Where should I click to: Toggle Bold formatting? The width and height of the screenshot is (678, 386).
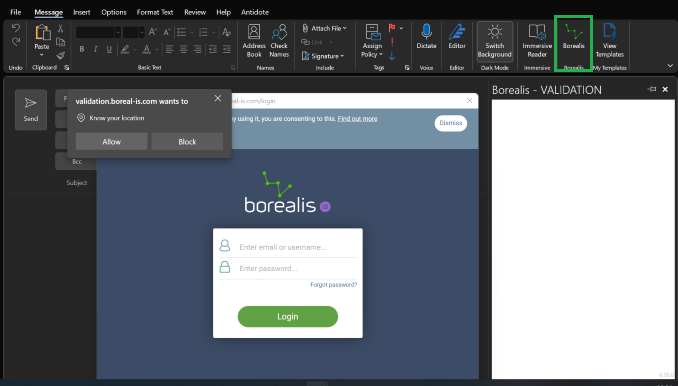coord(82,49)
